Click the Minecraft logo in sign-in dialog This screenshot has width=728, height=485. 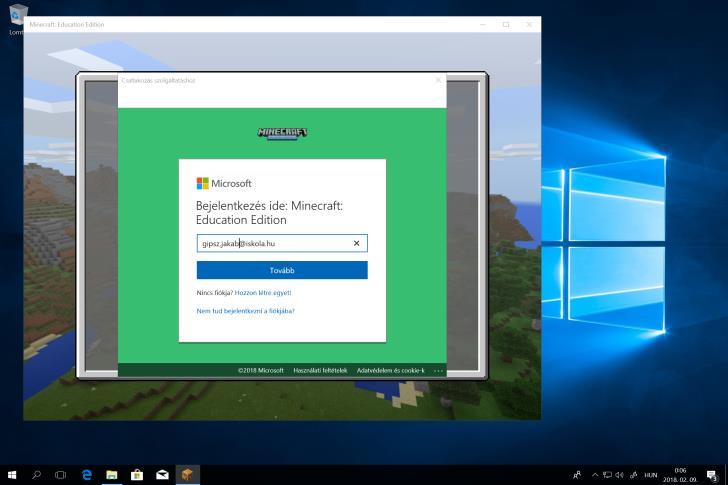[x=282, y=134]
